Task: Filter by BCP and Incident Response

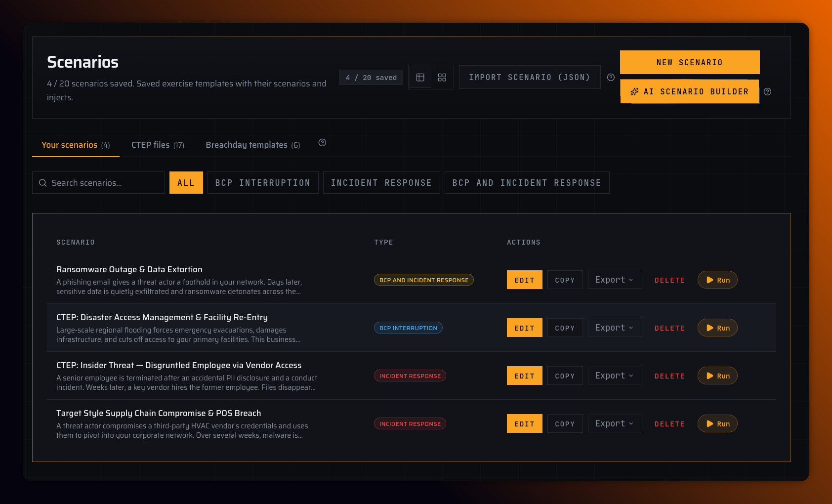Action: 527,183
